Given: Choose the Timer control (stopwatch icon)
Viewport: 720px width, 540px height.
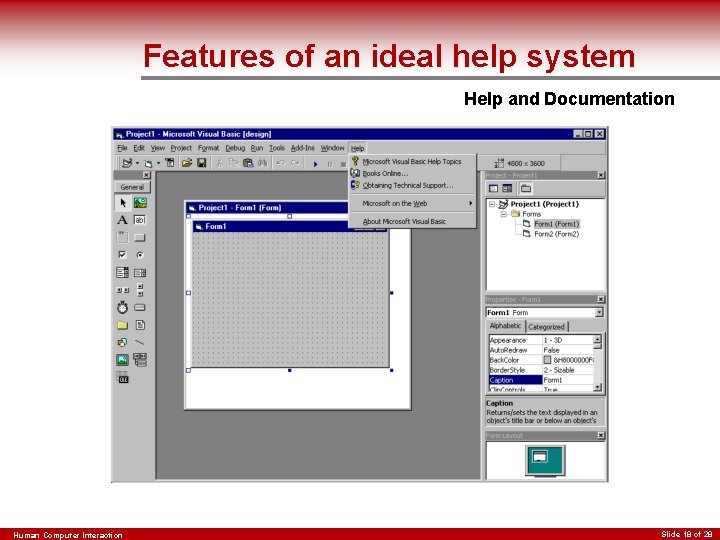Looking at the screenshot, I should 122,307.
